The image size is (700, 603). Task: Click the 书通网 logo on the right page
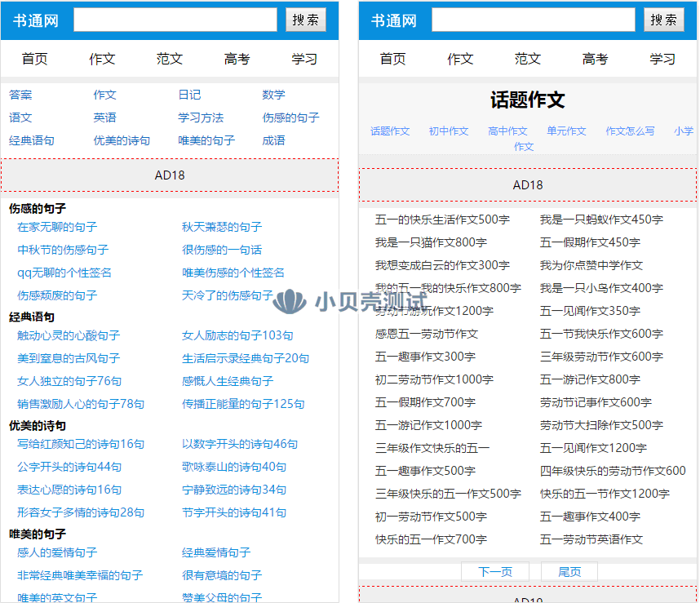point(393,20)
